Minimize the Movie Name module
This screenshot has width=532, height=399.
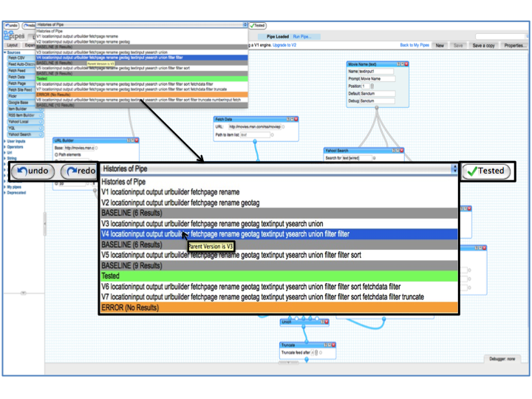(x=403, y=64)
